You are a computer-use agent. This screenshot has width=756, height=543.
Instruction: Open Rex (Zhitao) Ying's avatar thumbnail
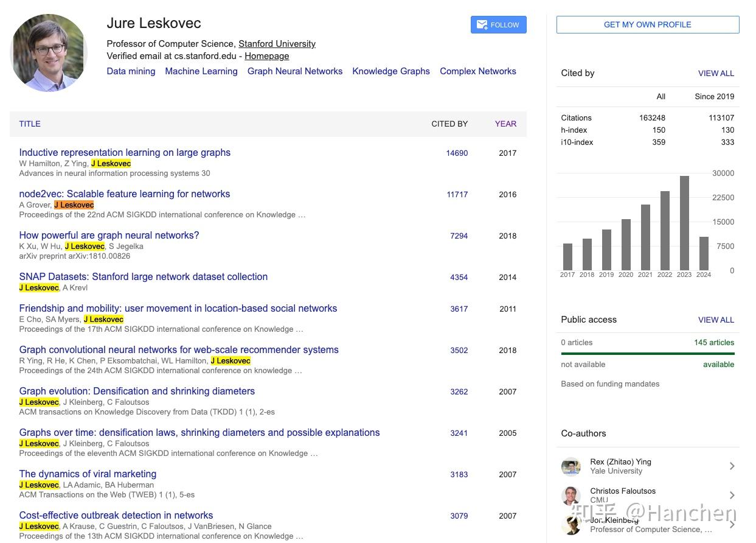pyautogui.click(x=570, y=467)
